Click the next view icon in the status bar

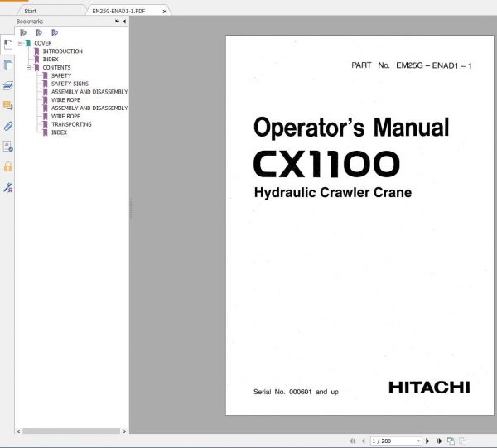[462, 441]
